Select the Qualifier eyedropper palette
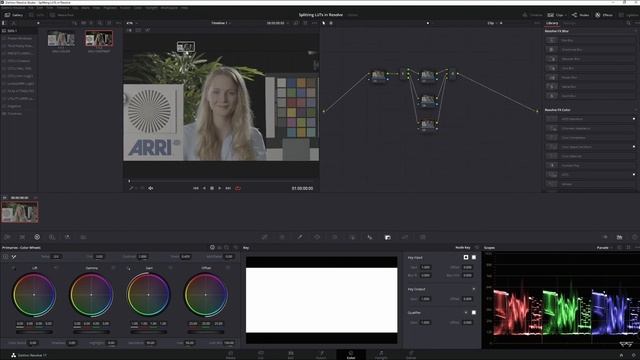Image resolution: width=640 pixels, height=360 pixels. 300,237
